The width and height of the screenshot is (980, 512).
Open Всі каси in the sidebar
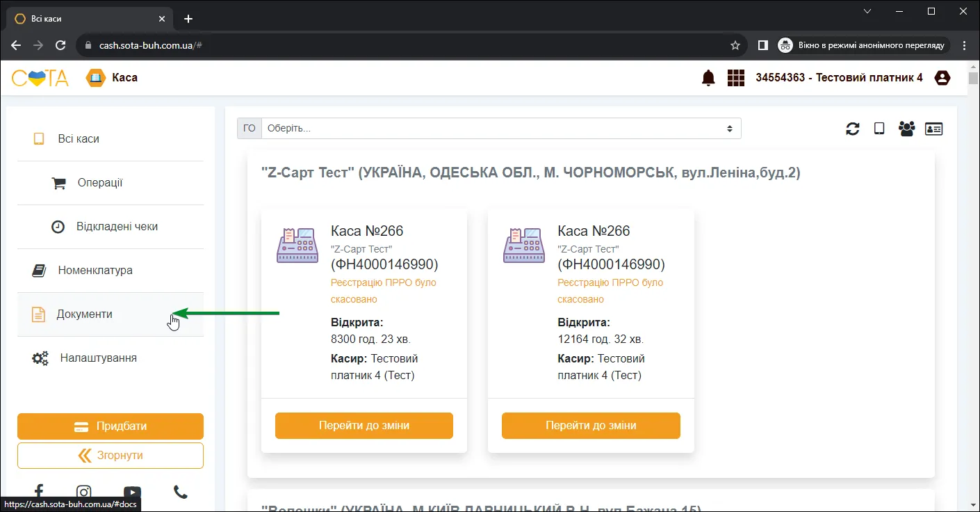pyautogui.click(x=111, y=139)
